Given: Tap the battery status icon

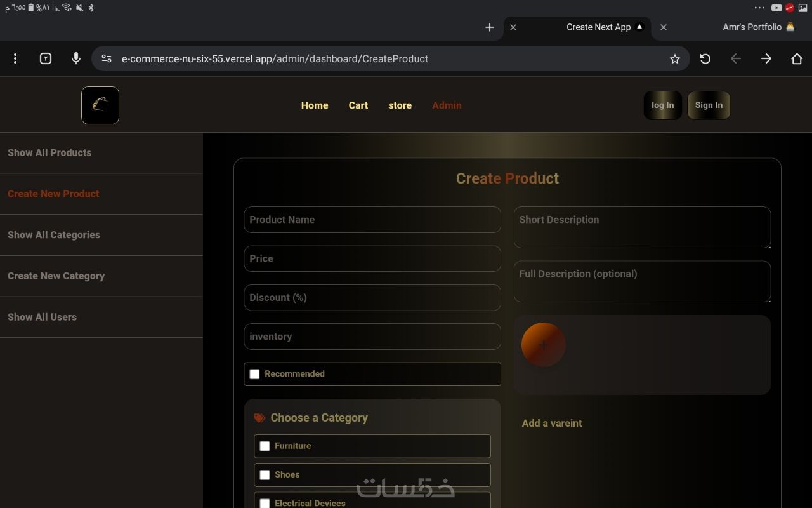Looking at the screenshot, I should pyautogui.click(x=30, y=8).
